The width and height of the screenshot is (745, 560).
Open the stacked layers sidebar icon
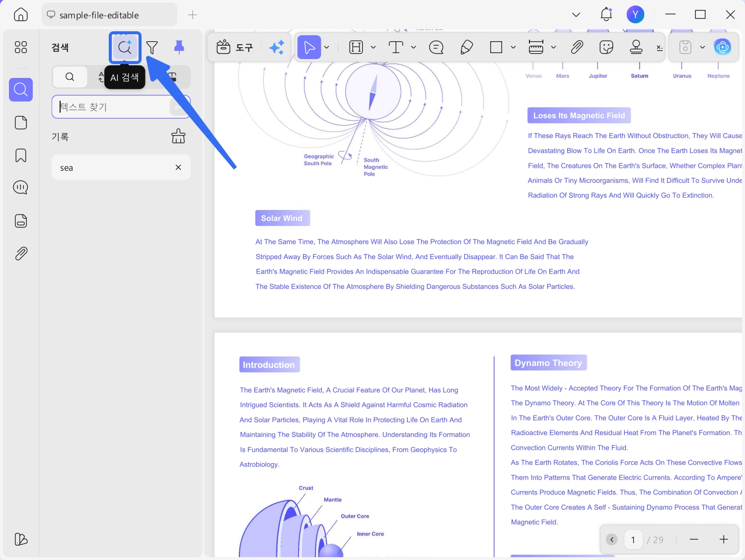[21, 221]
